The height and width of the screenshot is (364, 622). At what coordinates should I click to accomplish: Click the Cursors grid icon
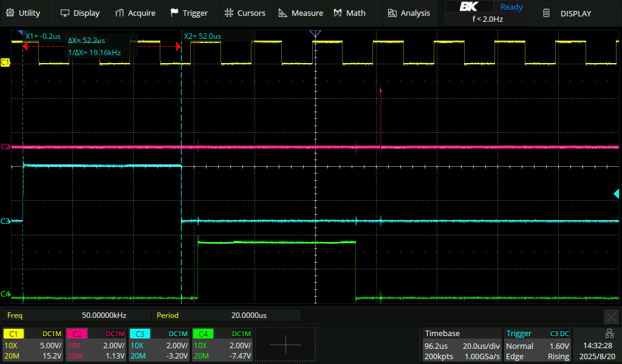[x=229, y=13]
